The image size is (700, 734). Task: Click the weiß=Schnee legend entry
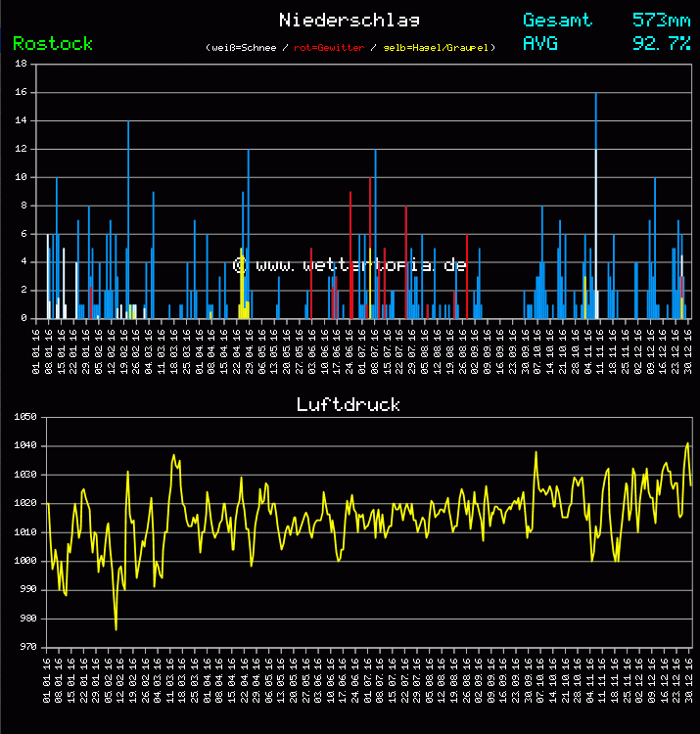[242, 47]
